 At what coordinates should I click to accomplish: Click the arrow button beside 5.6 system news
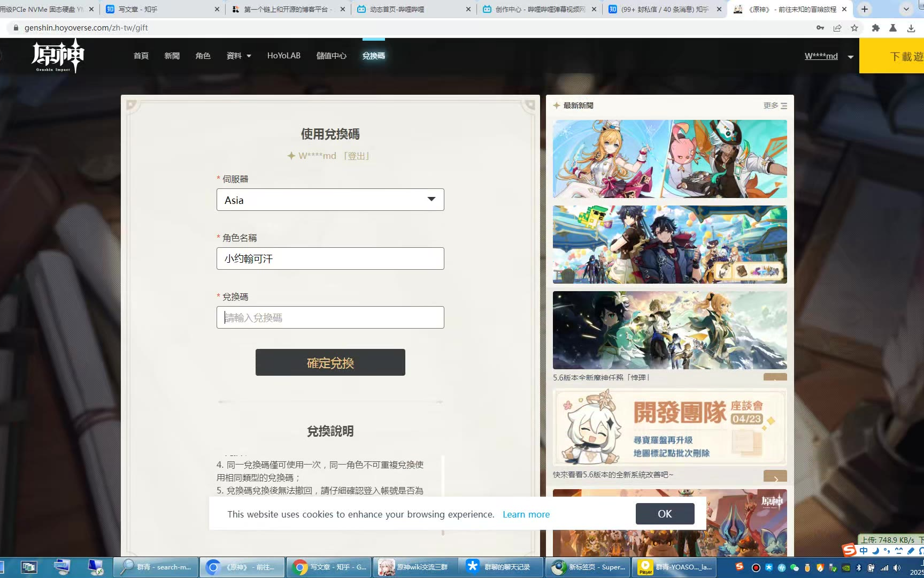(x=775, y=476)
